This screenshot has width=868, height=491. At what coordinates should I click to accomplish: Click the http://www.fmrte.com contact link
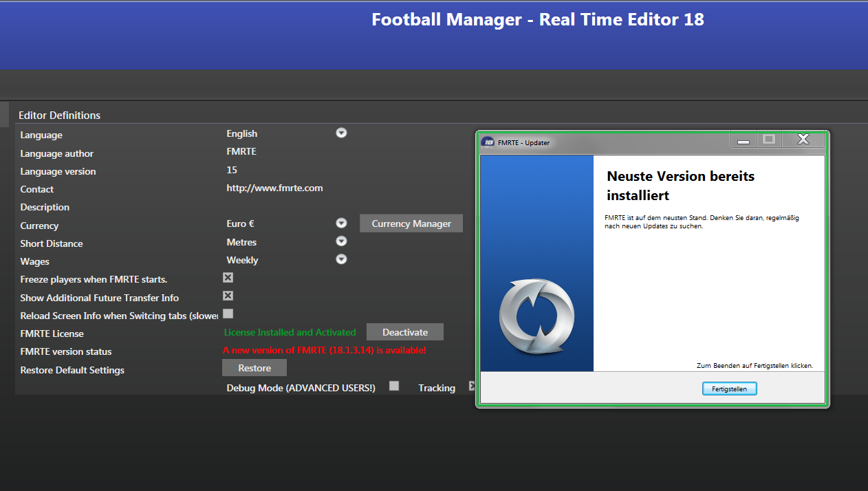(x=274, y=188)
